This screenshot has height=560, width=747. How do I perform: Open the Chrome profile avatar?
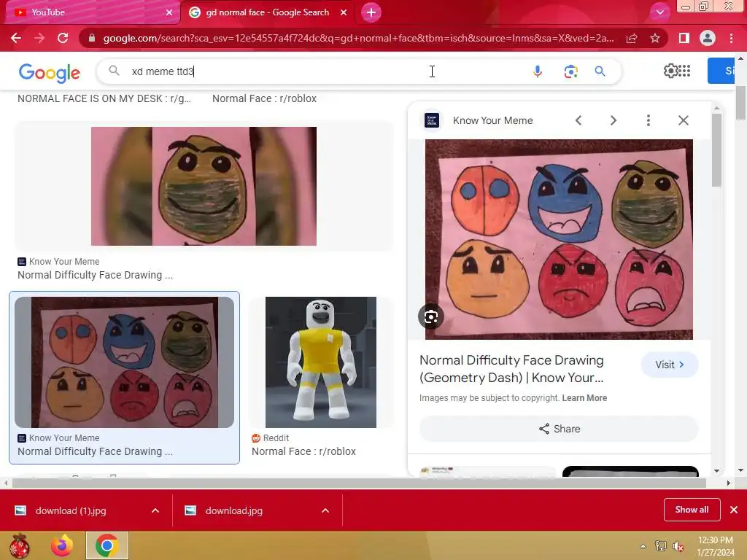point(708,38)
